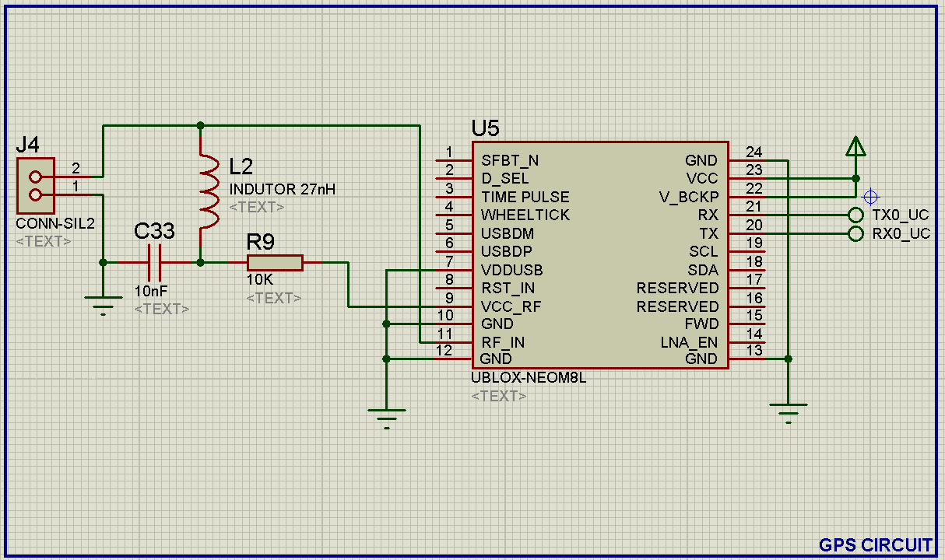This screenshot has width=945, height=560.
Task: Click the 10K value label under R9
Action: tap(259, 280)
